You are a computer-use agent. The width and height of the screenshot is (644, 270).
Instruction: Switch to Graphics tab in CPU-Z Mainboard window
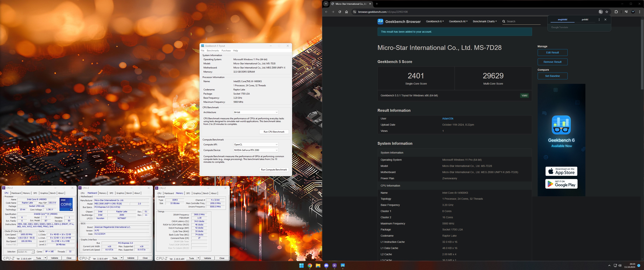tap(120, 193)
